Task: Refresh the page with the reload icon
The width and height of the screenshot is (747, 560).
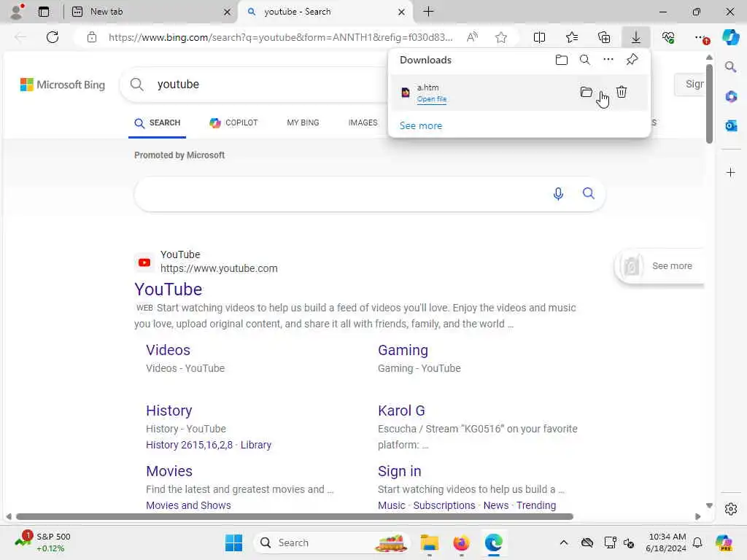Action: [53, 37]
